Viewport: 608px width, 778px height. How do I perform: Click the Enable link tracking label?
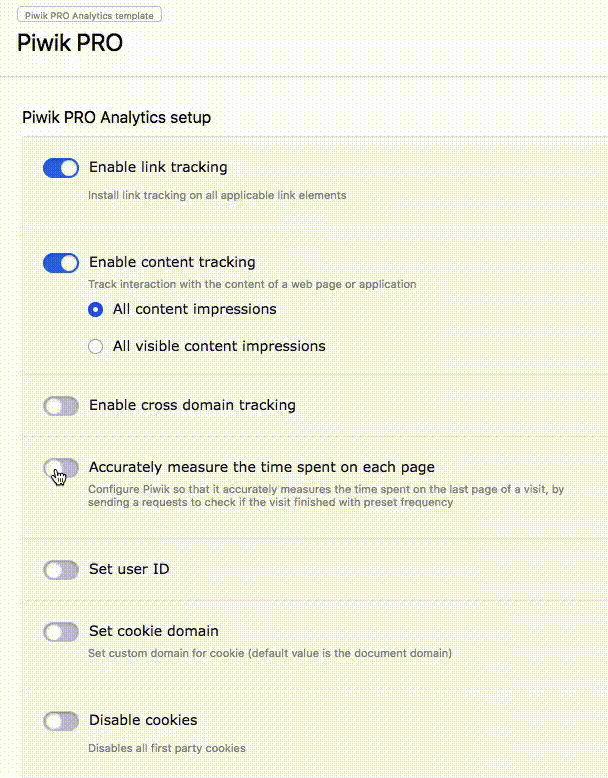click(158, 167)
